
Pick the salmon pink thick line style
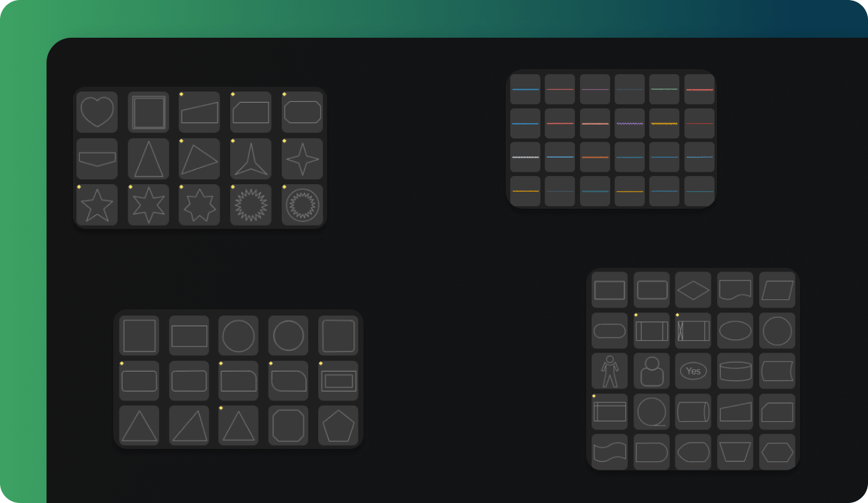(x=595, y=123)
